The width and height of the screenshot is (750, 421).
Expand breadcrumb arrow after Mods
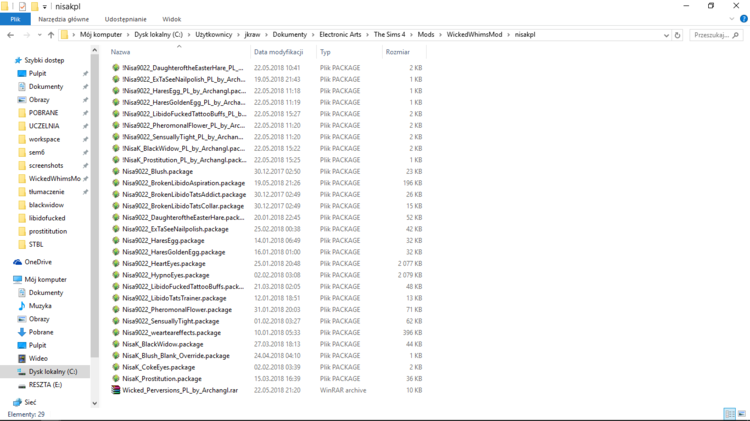[x=441, y=34]
